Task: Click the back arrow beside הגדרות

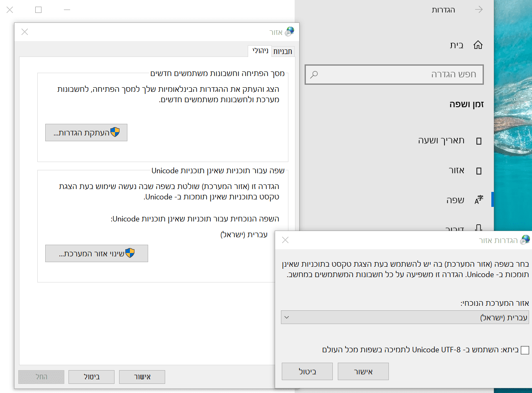Action: click(480, 9)
